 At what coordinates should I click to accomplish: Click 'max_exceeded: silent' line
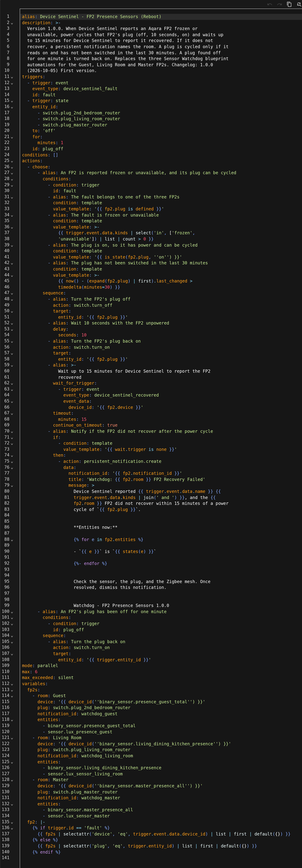coord(48,678)
